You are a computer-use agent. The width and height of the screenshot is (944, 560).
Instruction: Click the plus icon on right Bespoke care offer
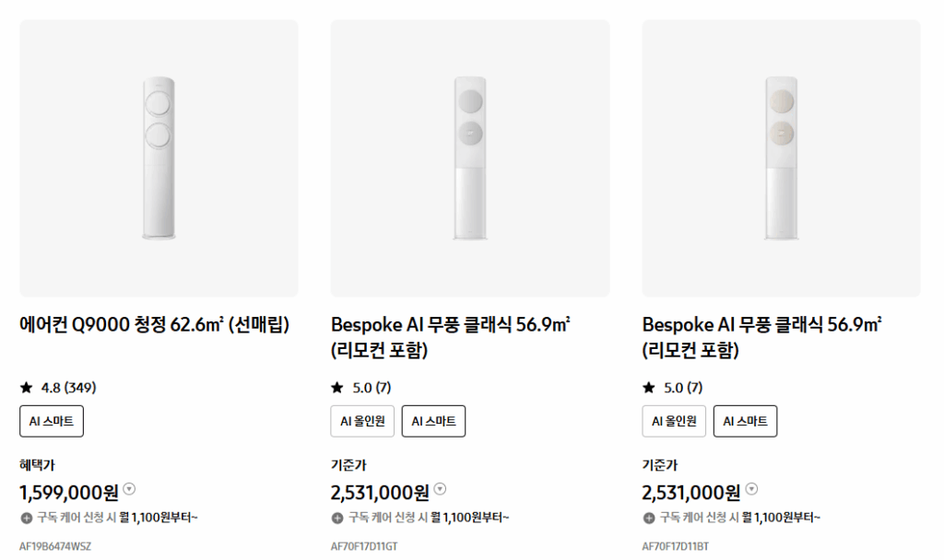pyautogui.click(x=647, y=518)
